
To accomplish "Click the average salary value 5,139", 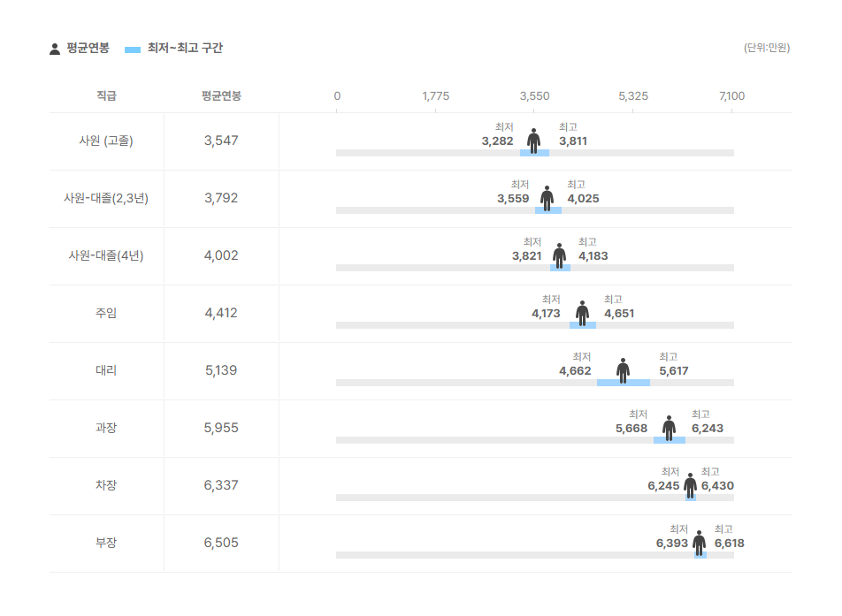I will [221, 370].
